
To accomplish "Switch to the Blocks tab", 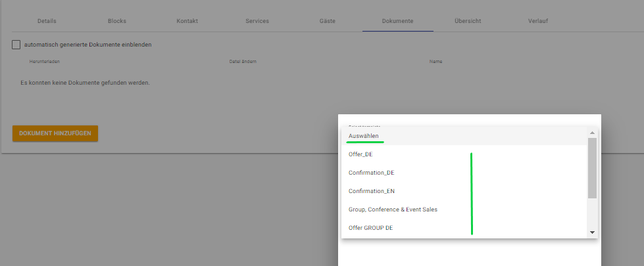I will point(117,21).
